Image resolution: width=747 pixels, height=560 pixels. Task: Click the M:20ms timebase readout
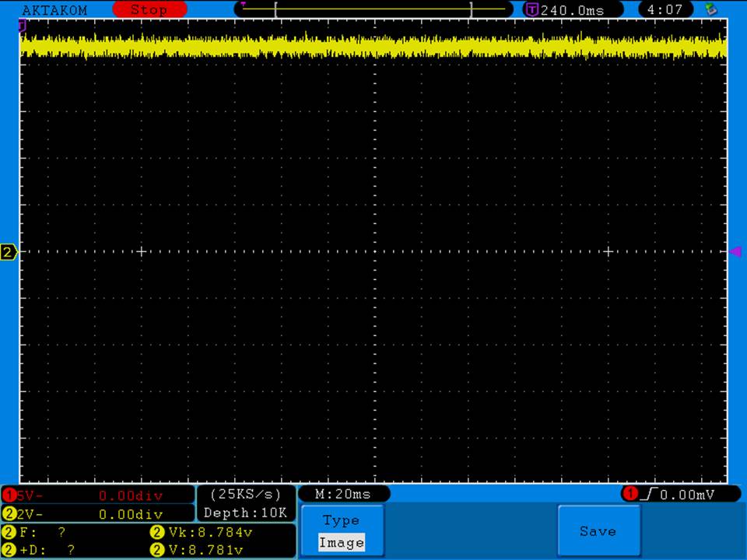click(343, 495)
